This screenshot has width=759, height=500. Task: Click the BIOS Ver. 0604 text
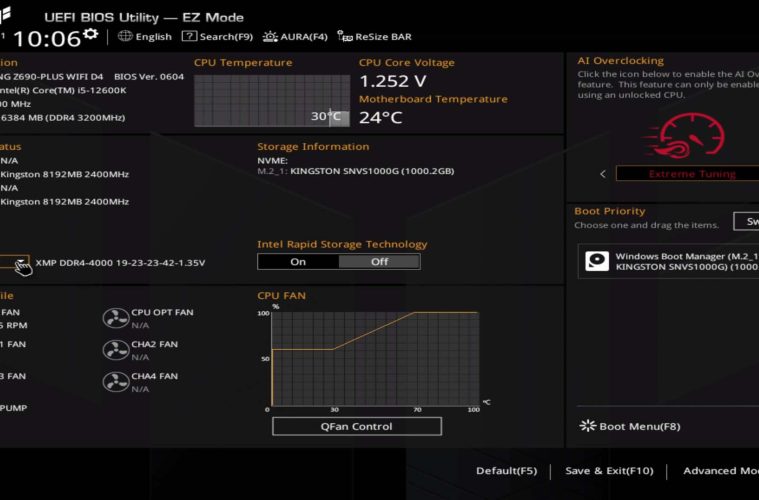coord(149,76)
